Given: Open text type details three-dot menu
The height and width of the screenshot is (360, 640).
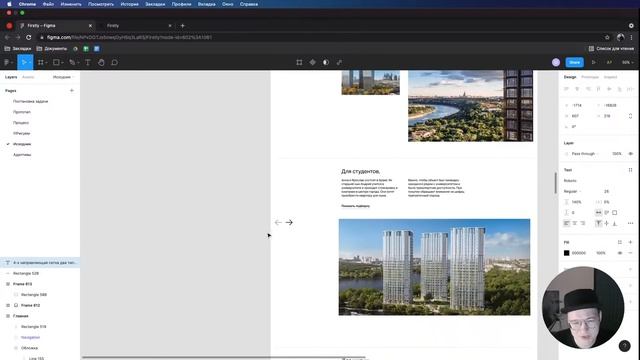Looking at the screenshot, I should pos(631,223).
